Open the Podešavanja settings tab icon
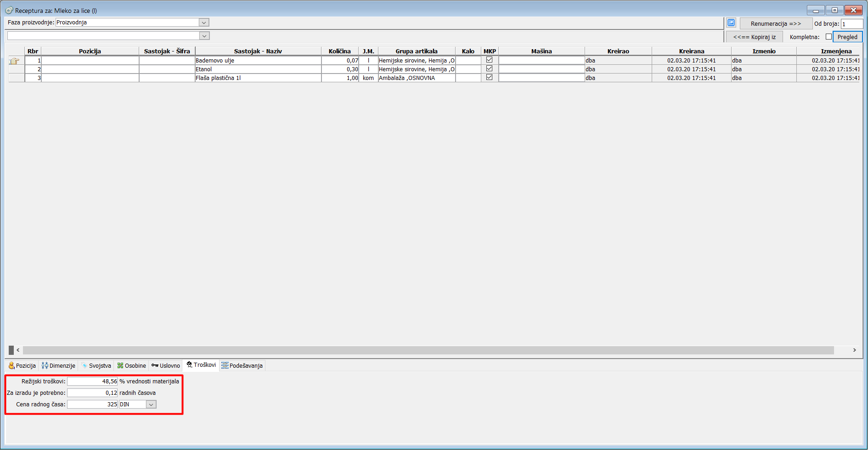Image resolution: width=868 pixels, height=450 pixels. [225, 365]
